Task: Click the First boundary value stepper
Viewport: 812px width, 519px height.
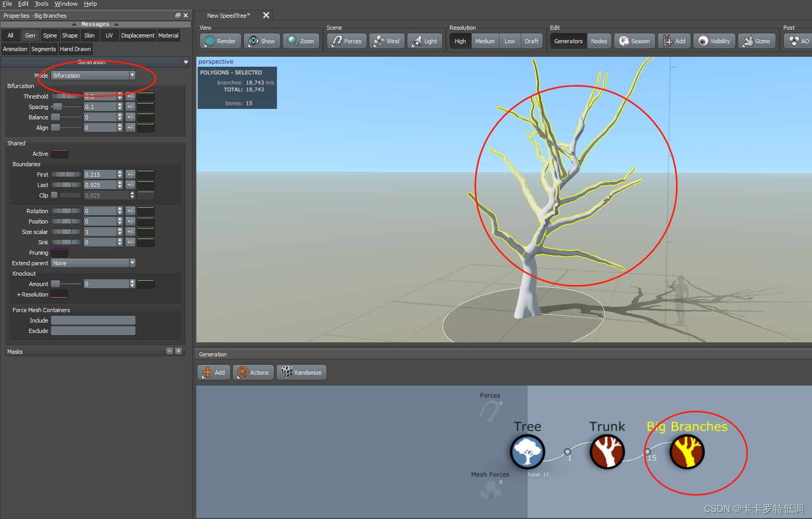Action: (120, 175)
